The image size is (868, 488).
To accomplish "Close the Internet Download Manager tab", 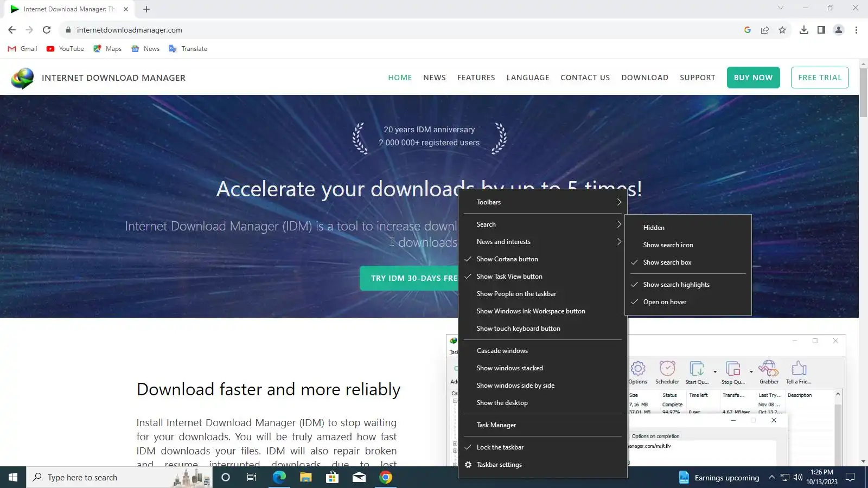I will pyautogui.click(x=125, y=9).
